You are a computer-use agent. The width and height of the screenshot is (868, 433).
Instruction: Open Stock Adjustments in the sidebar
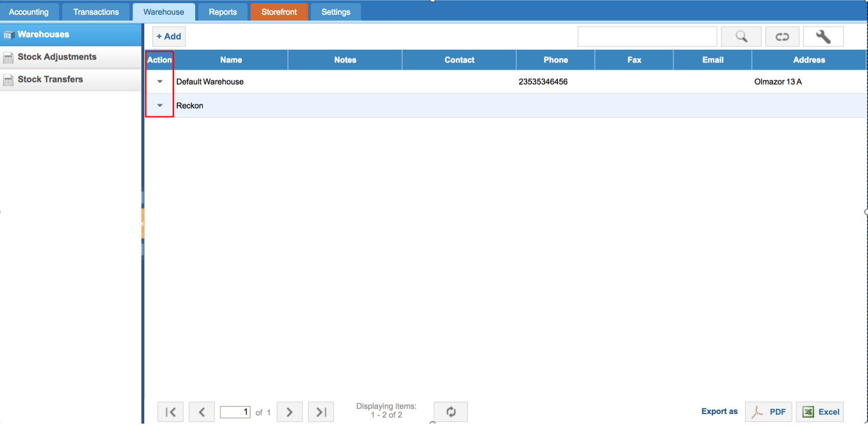[71, 57]
